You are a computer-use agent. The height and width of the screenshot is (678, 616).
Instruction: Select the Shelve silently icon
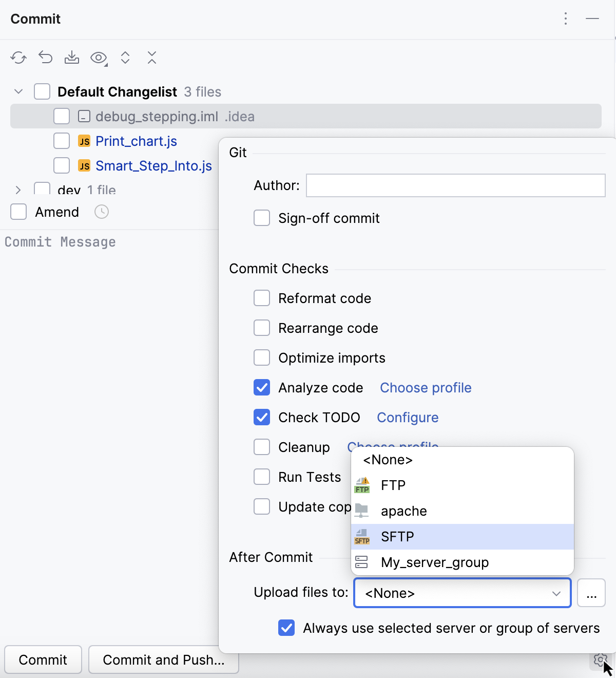(x=72, y=58)
